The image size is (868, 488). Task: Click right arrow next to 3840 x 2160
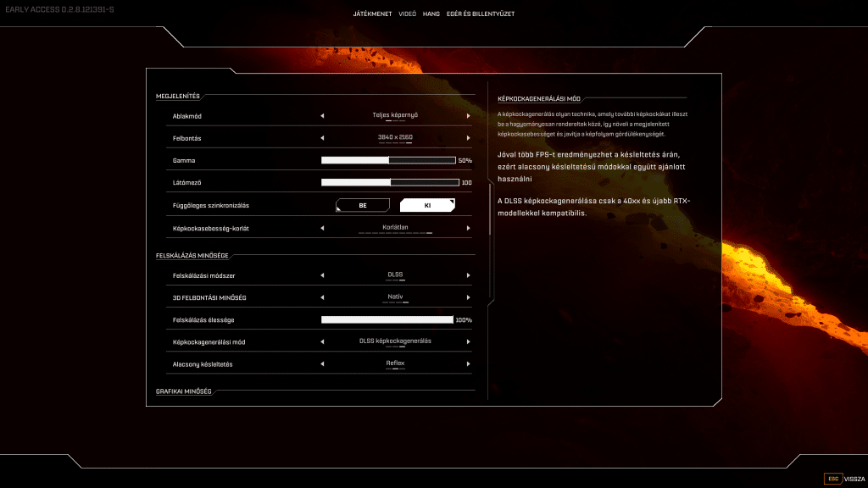(468, 138)
